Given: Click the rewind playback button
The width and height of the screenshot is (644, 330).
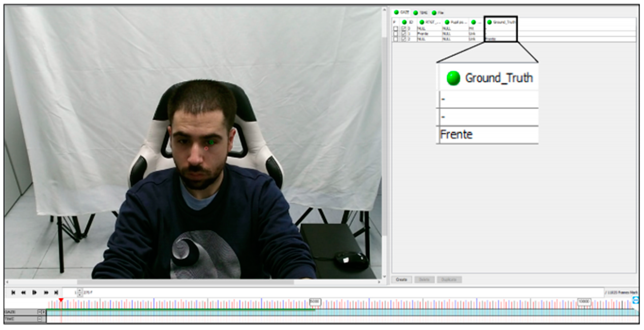Looking at the screenshot, I should click(x=23, y=293).
